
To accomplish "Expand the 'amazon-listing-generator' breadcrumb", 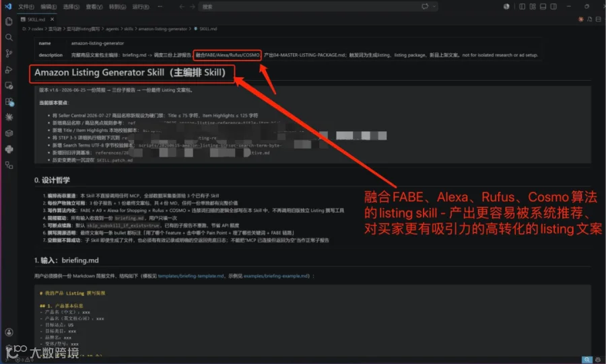I will click(163, 29).
